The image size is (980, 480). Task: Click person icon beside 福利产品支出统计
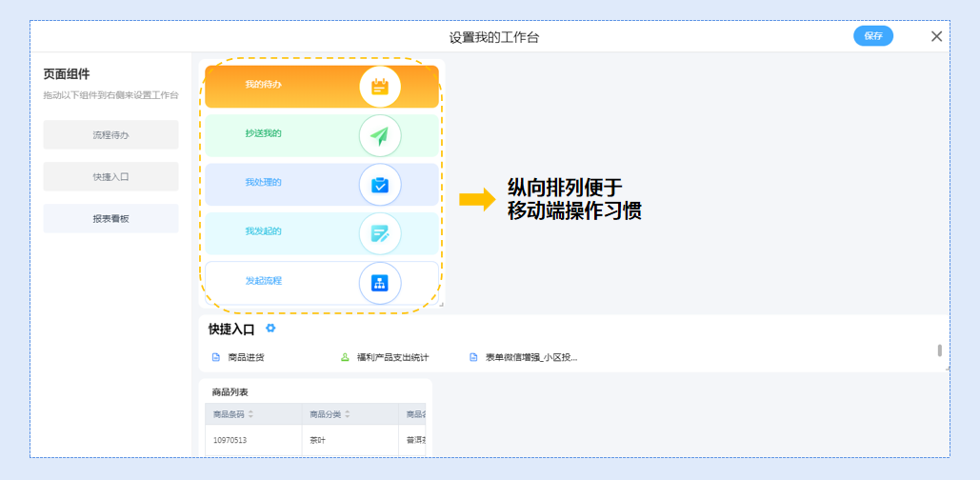tap(345, 357)
